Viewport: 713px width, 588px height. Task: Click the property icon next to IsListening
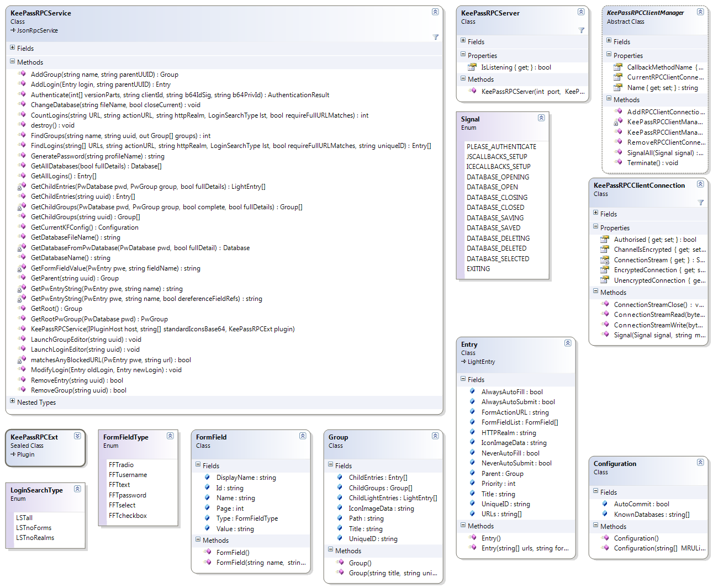pos(472,67)
